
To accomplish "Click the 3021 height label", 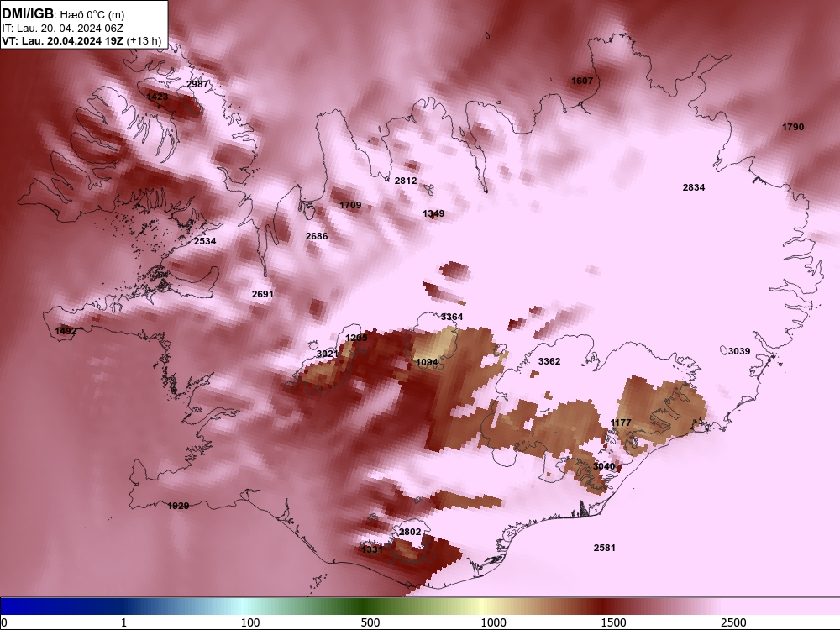I will pos(328,354).
